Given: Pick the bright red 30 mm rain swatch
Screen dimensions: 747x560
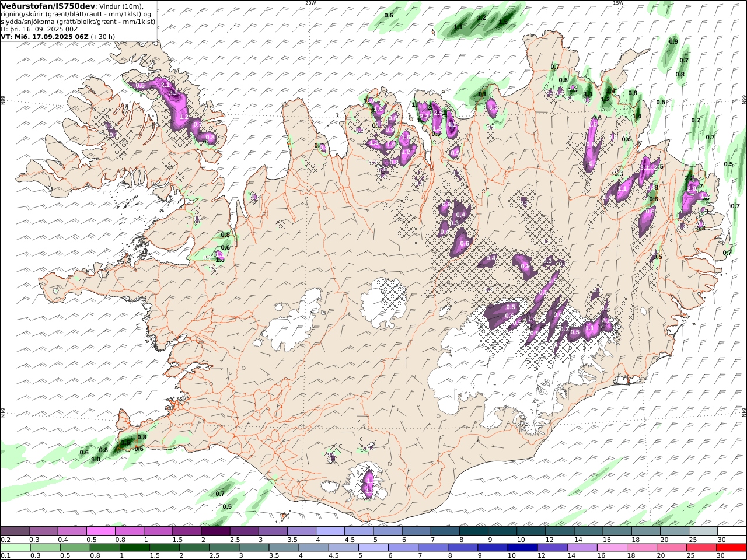Looking at the screenshot, I should click(x=731, y=548).
